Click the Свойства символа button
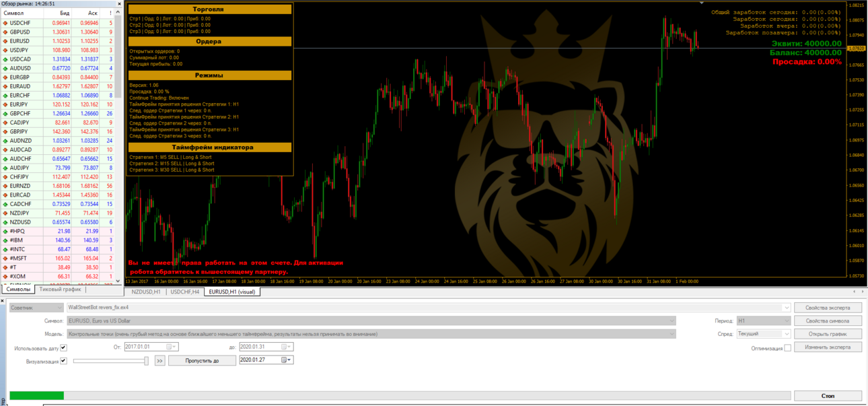 click(x=828, y=320)
